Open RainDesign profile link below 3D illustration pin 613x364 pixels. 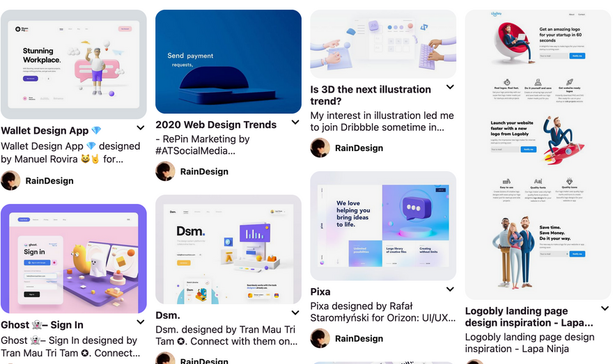coord(359,148)
